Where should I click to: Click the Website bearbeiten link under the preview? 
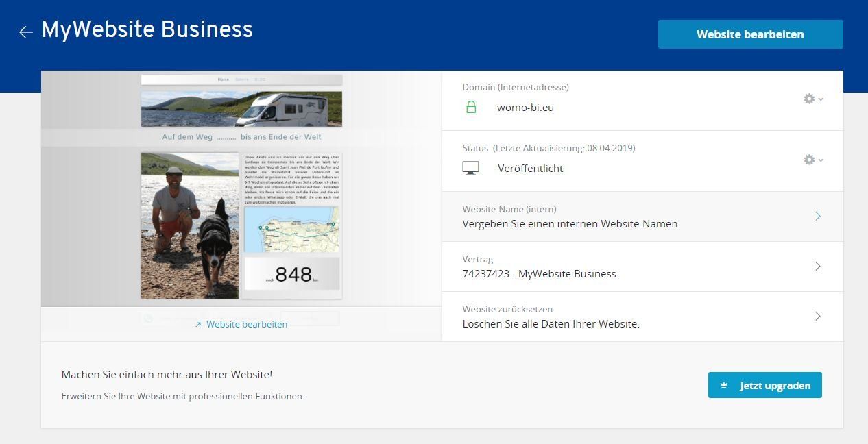247,324
